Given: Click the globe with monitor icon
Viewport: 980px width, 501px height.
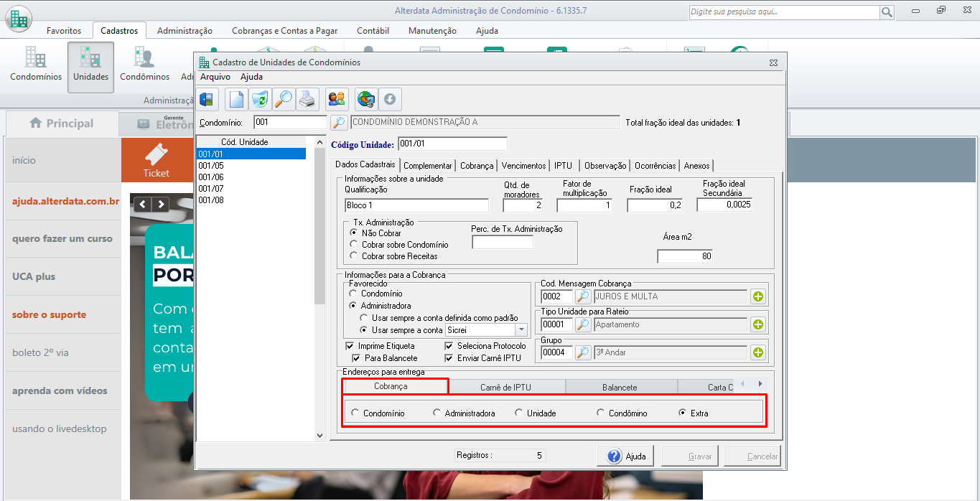Looking at the screenshot, I should (x=366, y=99).
